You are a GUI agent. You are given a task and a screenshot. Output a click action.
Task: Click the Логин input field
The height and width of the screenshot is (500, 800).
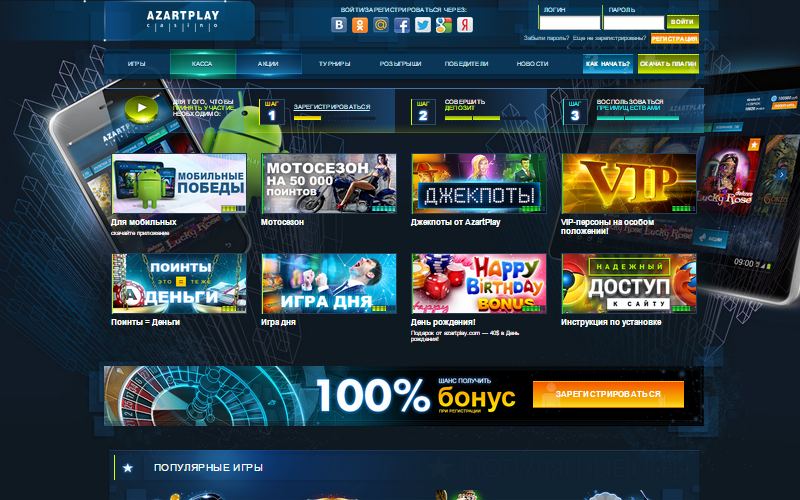569,22
